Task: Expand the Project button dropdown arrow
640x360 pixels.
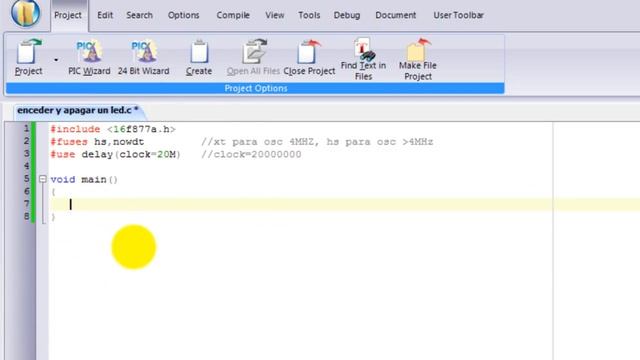Action: click(56, 60)
